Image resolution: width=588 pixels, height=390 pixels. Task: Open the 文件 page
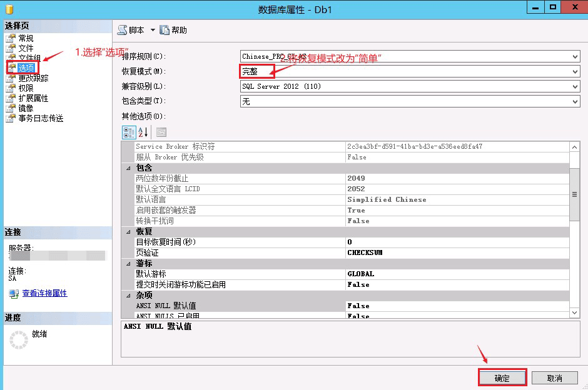[26, 48]
